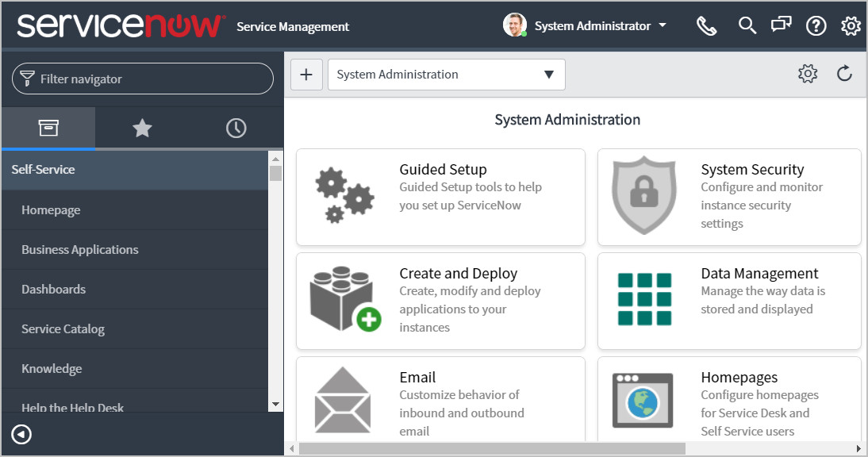Switch to Favorites star tab
This screenshot has width=868, height=457.
[x=142, y=129]
